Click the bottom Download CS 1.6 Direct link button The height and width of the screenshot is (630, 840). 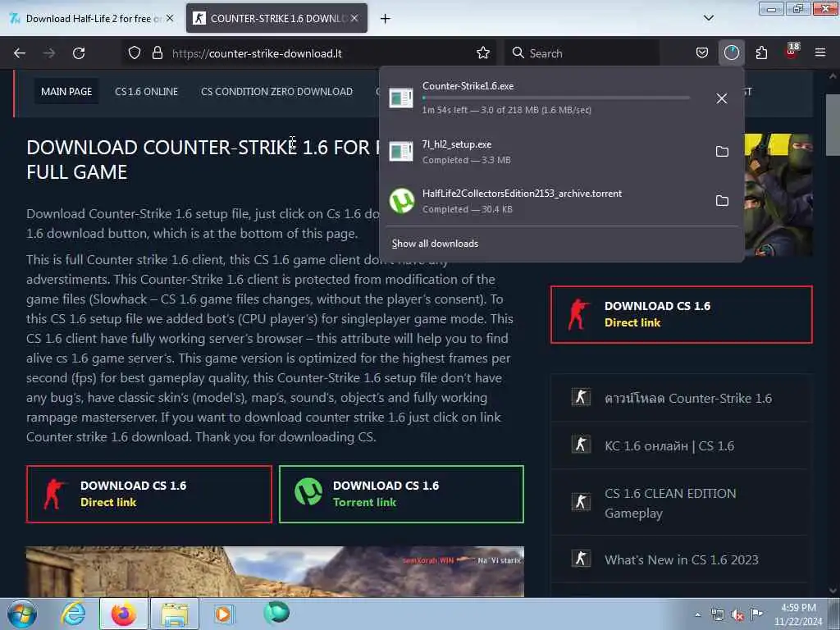tap(149, 494)
